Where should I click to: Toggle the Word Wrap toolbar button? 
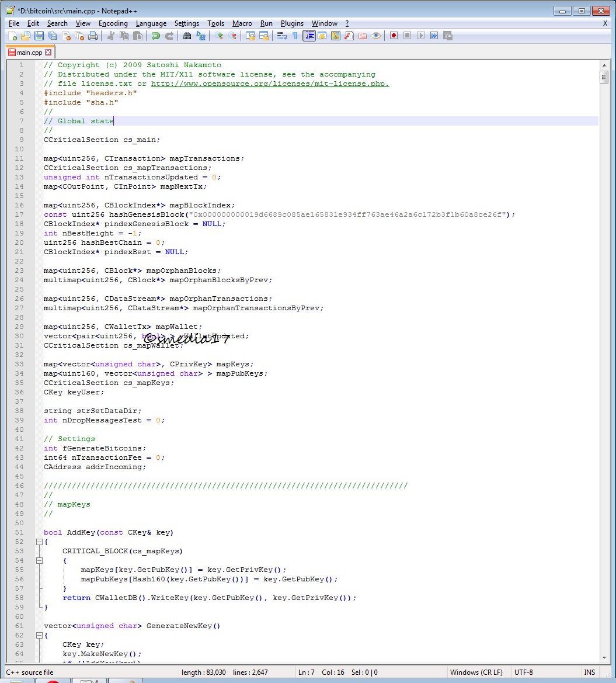tap(281, 36)
